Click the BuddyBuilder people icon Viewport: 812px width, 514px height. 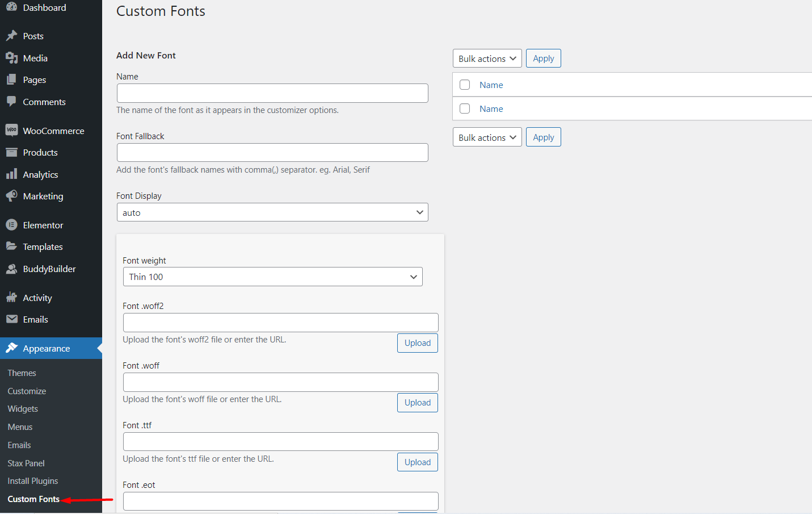coord(11,268)
